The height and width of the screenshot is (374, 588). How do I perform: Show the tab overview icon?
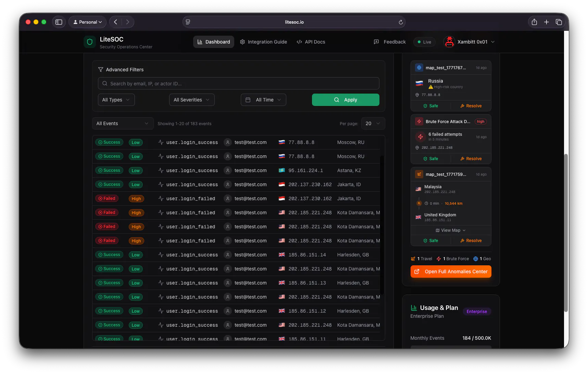coord(559,22)
